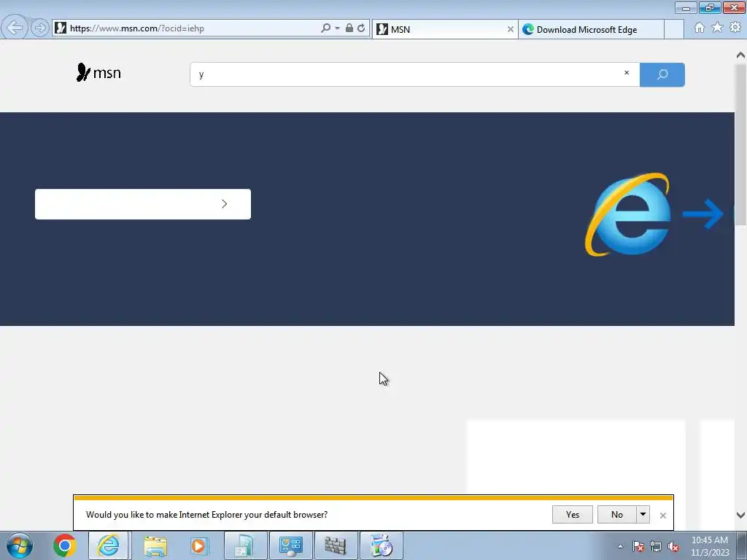
Task: Go back with the browser Back arrow
Action: [x=15, y=28]
